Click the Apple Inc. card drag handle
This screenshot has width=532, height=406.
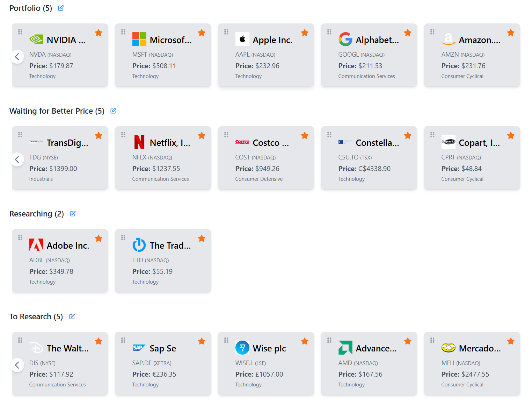click(x=226, y=32)
